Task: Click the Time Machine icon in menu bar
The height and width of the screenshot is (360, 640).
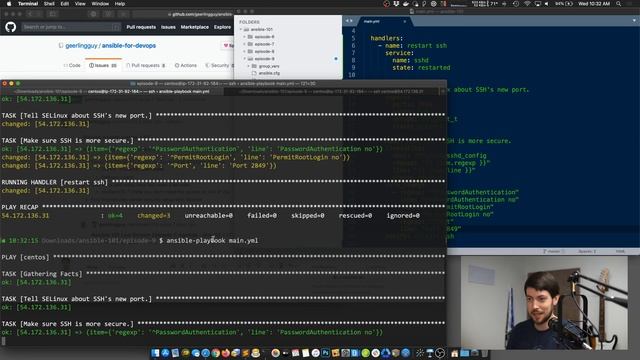Action: (516, 4)
